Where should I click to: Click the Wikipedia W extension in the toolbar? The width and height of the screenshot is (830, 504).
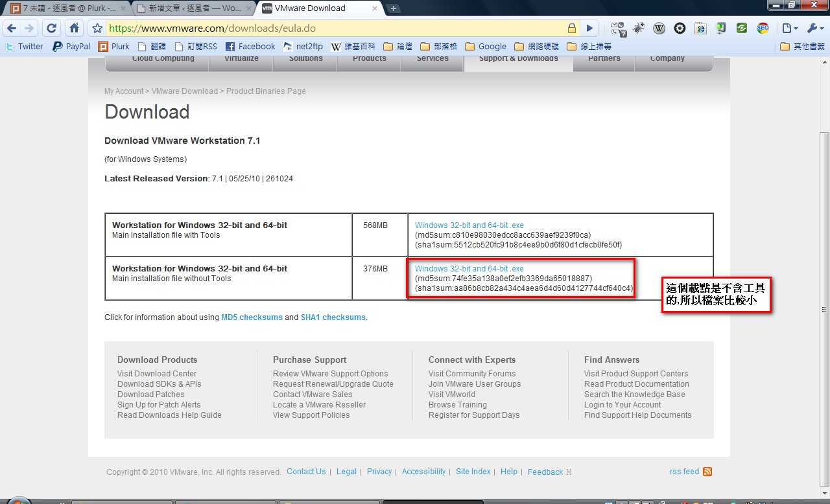tap(659, 29)
